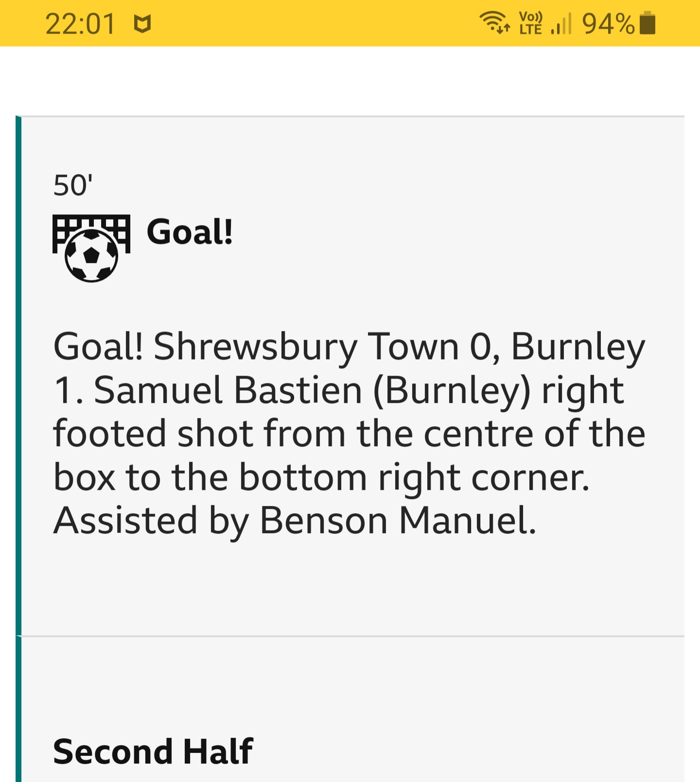The image size is (700, 782).
Task: Tap the first Burnley in the score line
Action: click(x=578, y=347)
